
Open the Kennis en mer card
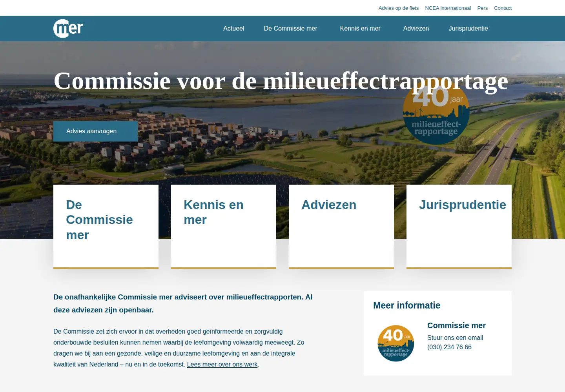coord(224,227)
